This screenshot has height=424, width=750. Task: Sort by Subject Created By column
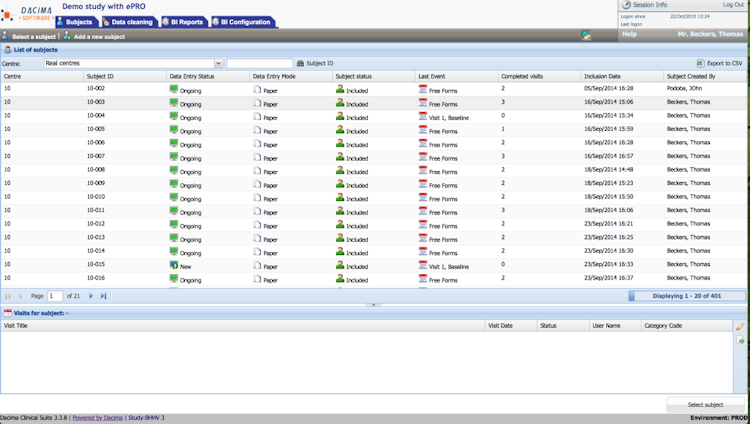705,76
